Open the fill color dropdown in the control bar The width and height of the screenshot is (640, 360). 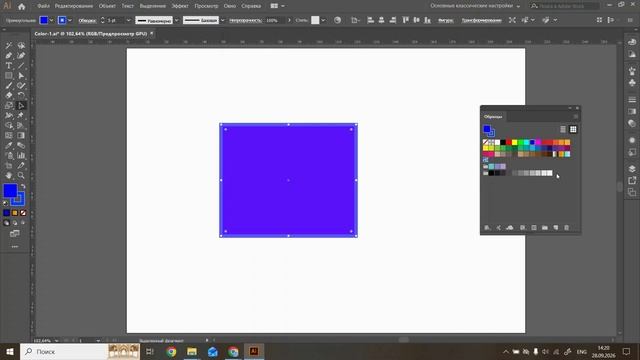tap(51, 20)
